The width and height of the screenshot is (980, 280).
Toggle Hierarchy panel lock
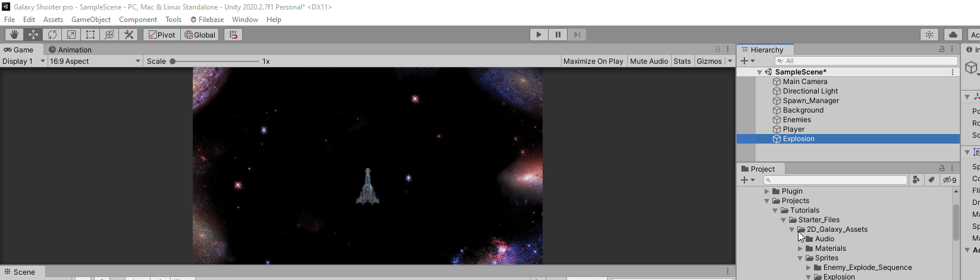[x=942, y=49]
